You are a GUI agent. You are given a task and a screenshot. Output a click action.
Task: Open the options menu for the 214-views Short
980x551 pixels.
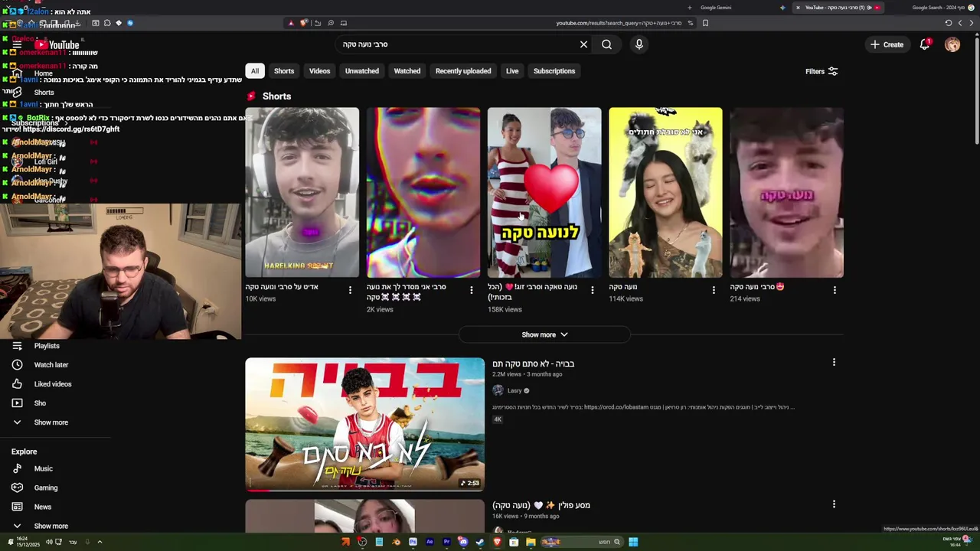point(835,290)
